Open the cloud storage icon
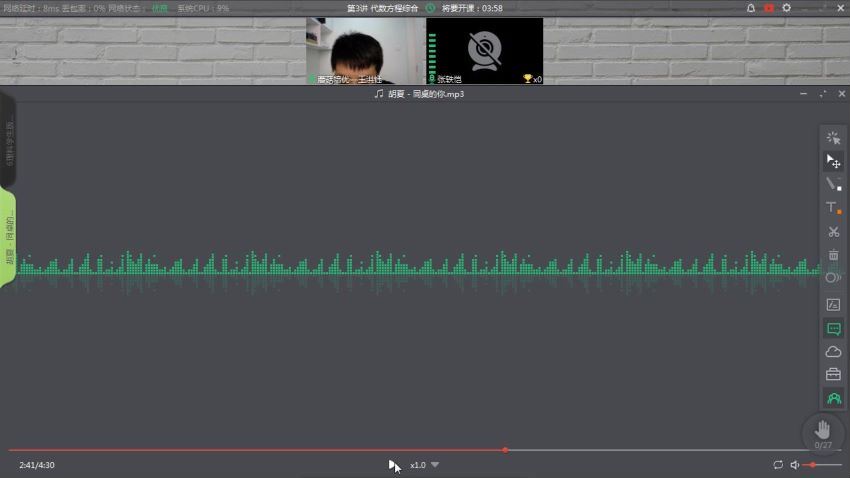 tap(833, 352)
